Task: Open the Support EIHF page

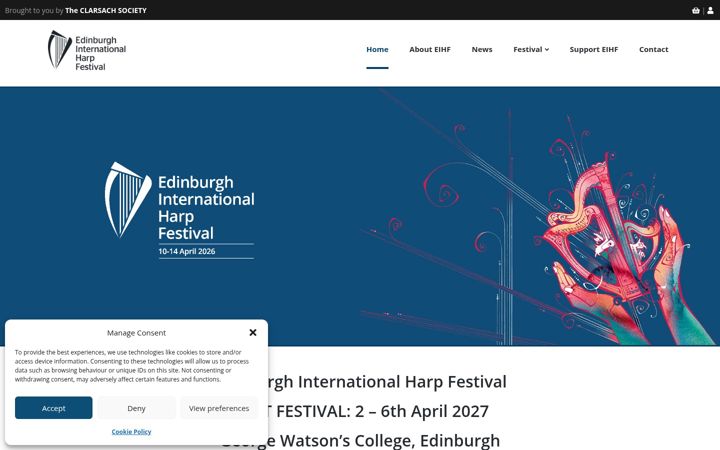Action: pyautogui.click(x=594, y=49)
